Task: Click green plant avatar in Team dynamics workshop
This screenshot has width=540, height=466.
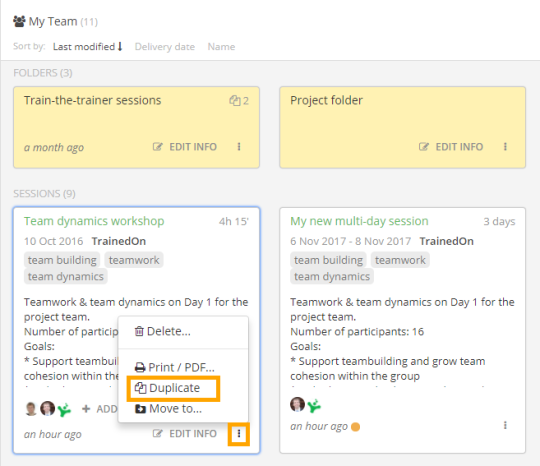Action: point(64,409)
